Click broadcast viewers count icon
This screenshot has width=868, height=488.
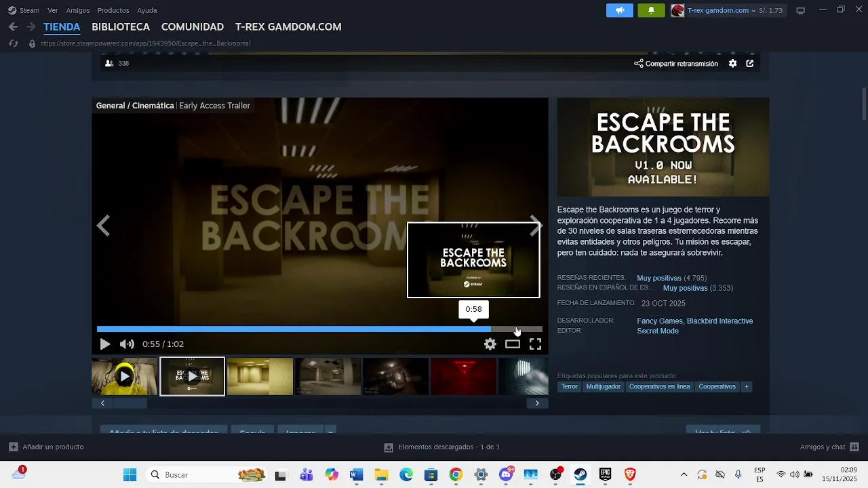(x=109, y=63)
